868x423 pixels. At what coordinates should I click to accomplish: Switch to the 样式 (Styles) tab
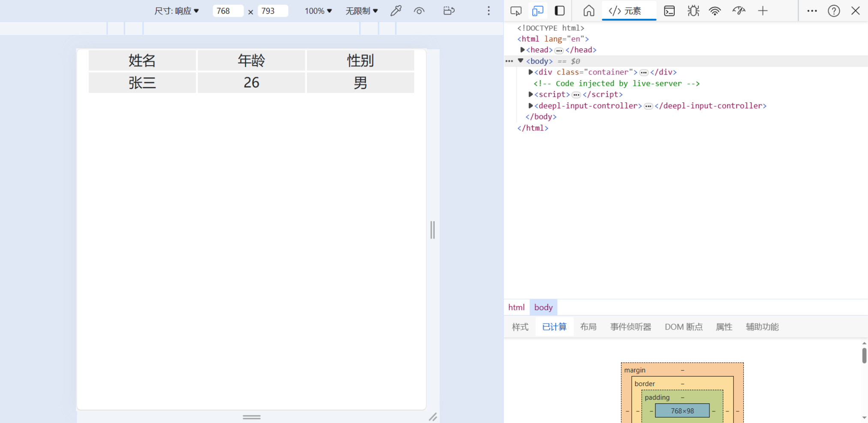[520, 327]
